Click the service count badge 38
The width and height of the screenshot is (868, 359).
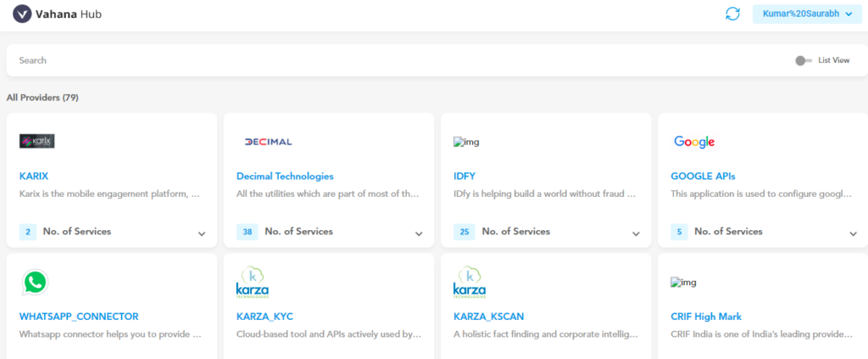pos(248,233)
